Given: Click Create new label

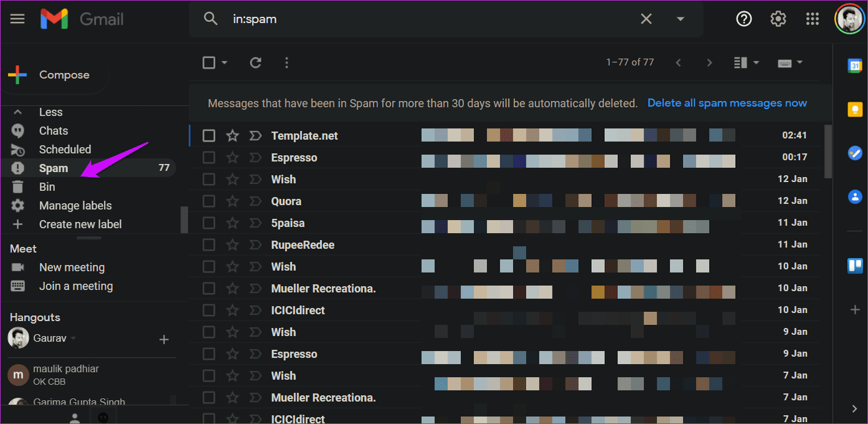Looking at the screenshot, I should (x=80, y=224).
